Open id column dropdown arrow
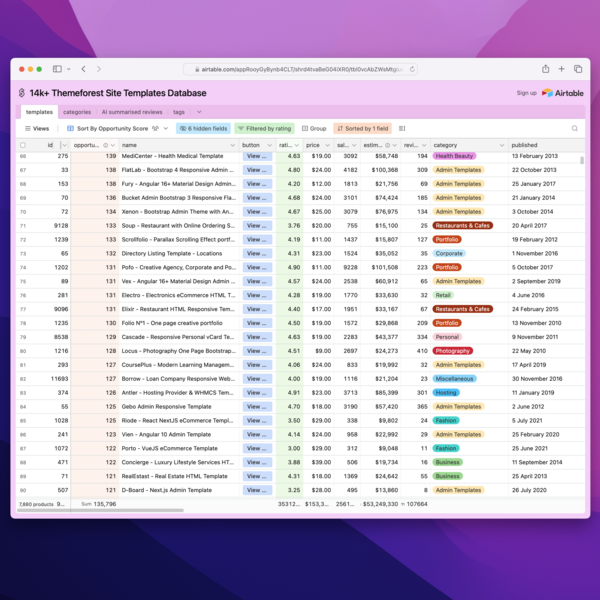The image size is (600, 600). 64,145
